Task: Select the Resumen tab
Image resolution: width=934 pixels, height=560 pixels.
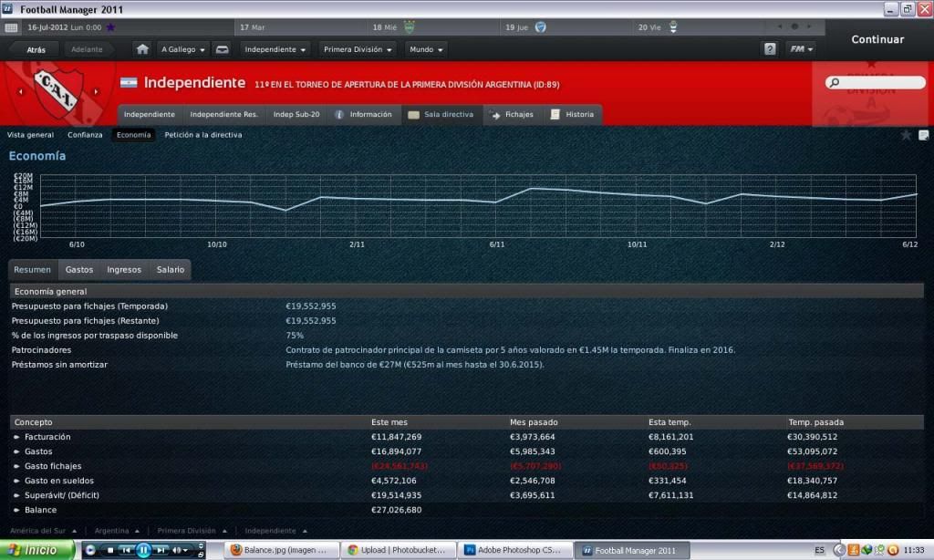Action: click(32, 270)
